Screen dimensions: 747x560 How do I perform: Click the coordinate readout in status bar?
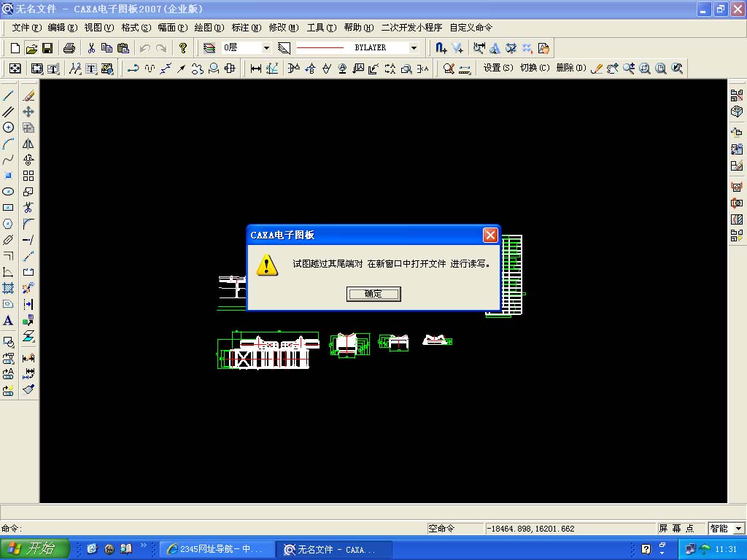(x=570, y=528)
